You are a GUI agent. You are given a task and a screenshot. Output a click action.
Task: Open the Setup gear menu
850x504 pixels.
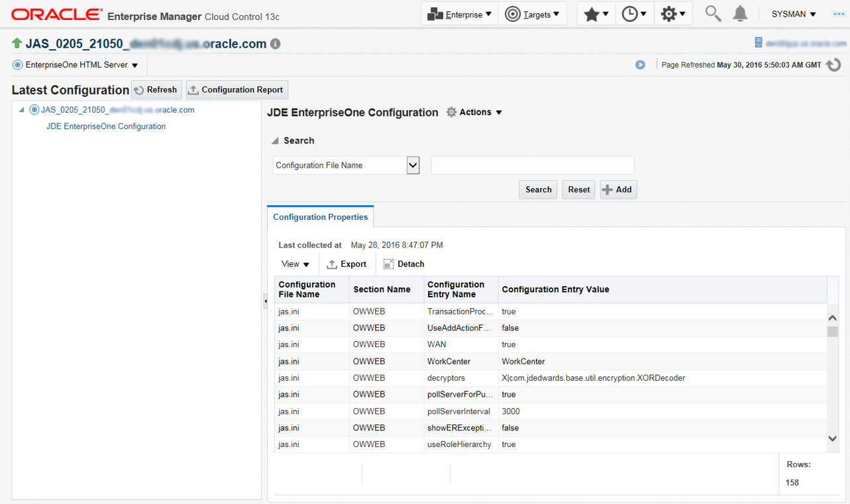[x=673, y=14]
